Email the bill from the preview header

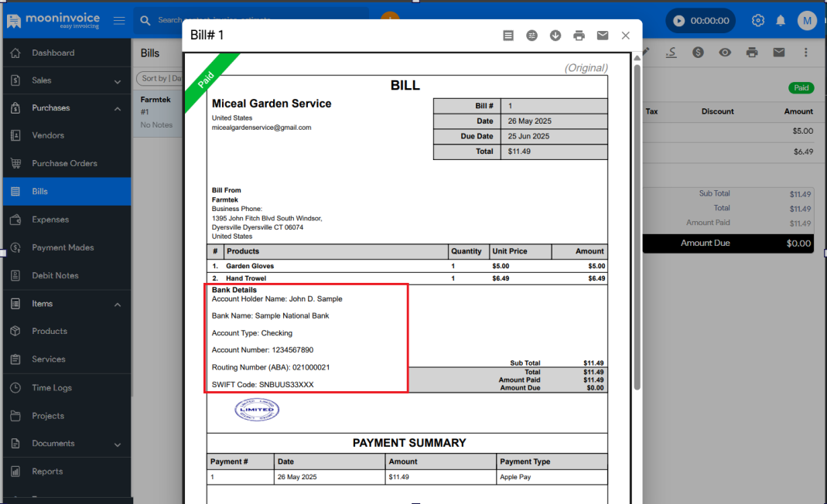pyautogui.click(x=603, y=36)
